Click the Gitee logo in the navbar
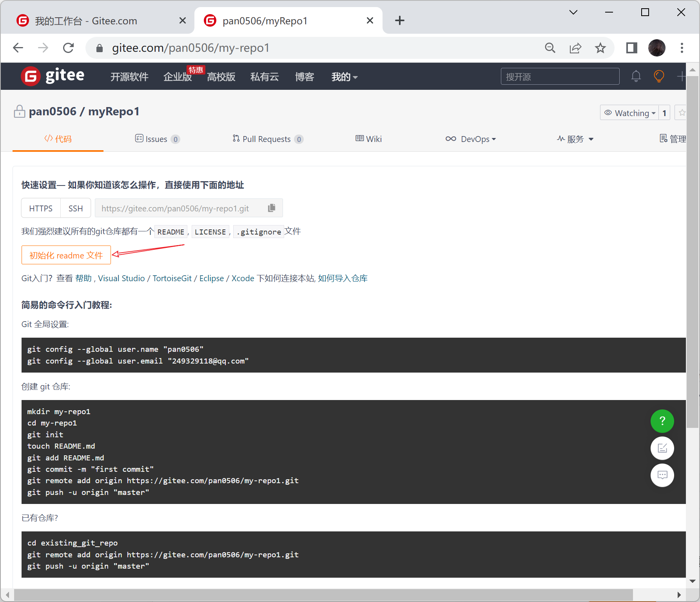The height and width of the screenshot is (602, 700). (53, 76)
